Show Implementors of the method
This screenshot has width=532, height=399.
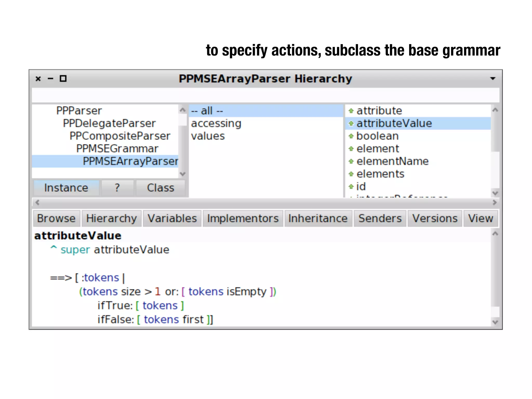243,218
